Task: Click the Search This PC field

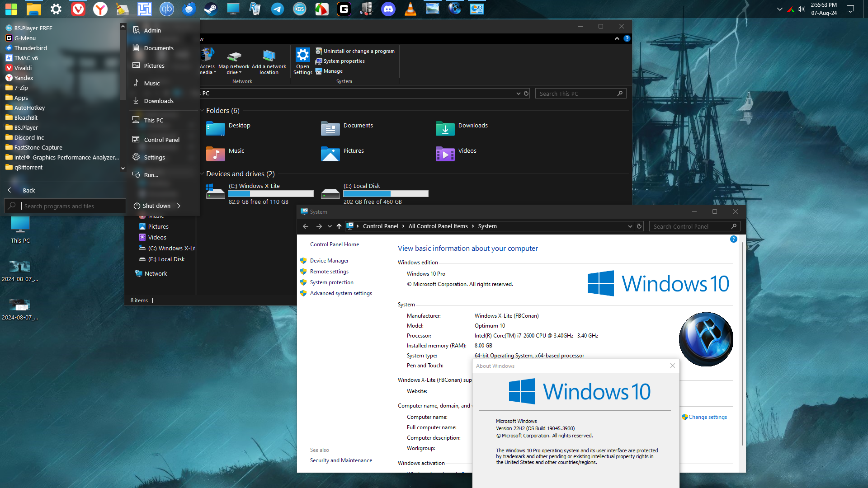Action: pos(580,94)
